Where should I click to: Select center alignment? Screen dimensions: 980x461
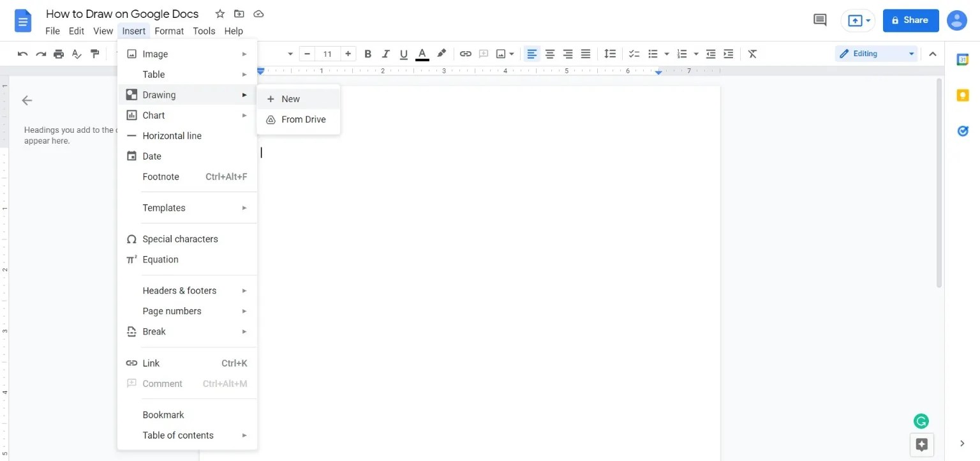pyautogui.click(x=550, y=54)
